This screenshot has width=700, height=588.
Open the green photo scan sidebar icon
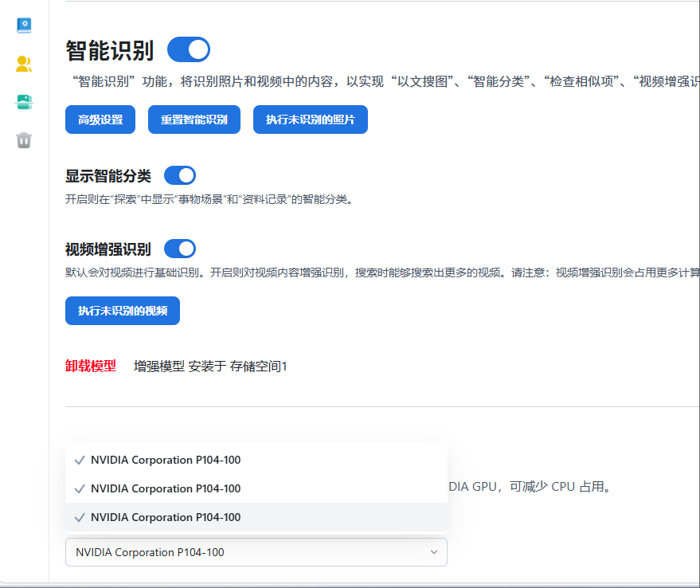click(24, 102)
